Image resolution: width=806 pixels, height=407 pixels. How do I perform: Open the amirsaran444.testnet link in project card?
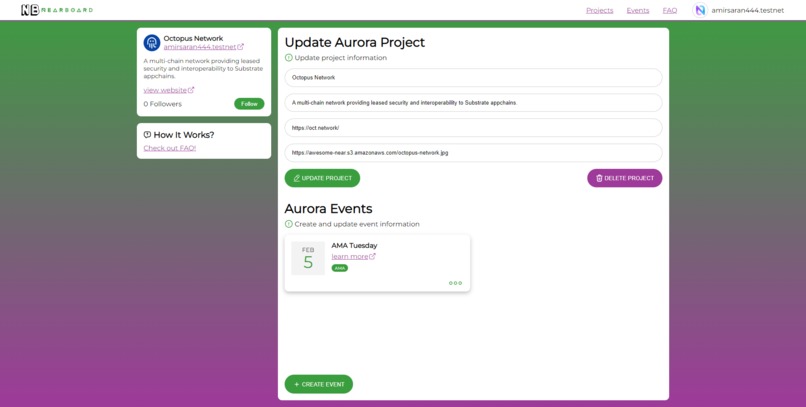199,47
